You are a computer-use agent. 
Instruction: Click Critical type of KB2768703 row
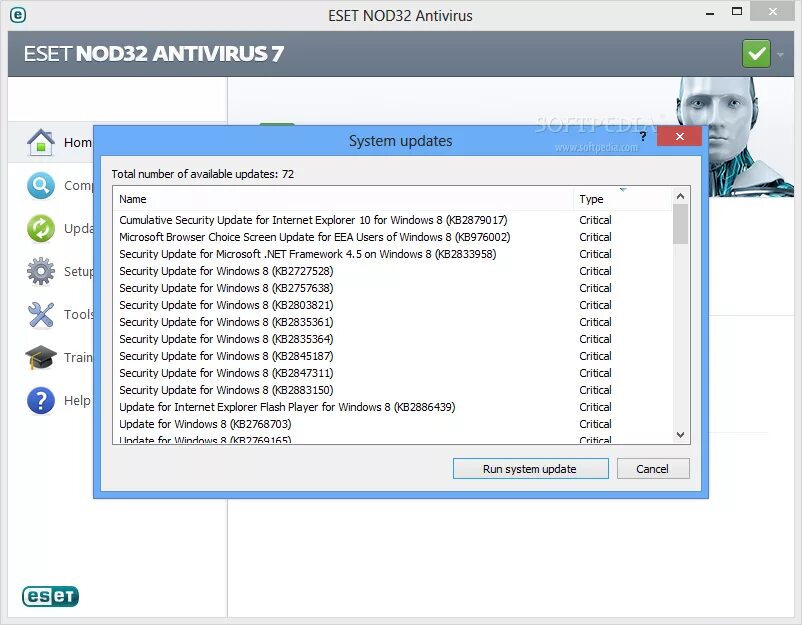click(x=595, y=424)
